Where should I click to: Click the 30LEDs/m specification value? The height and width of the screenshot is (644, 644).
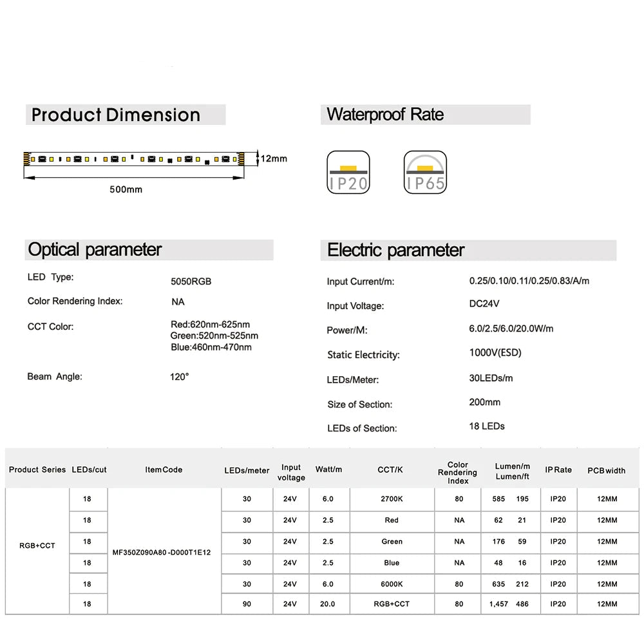(x=490, y=378)
